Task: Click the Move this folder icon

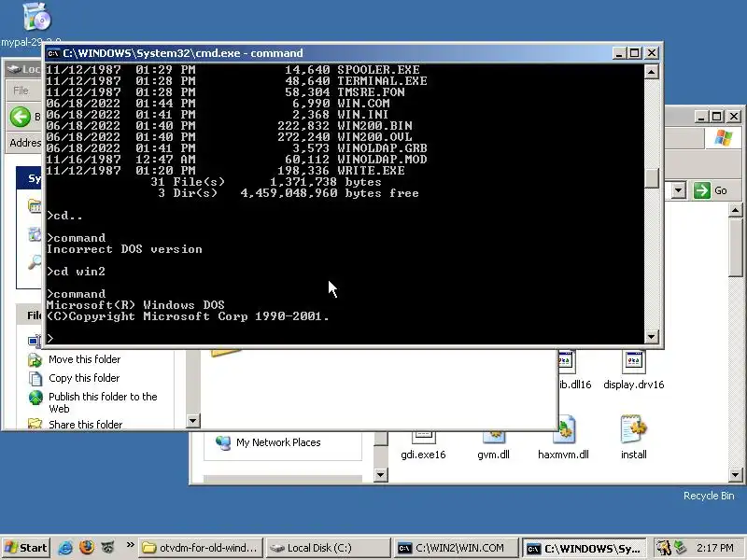Action: tap(35, 360)
